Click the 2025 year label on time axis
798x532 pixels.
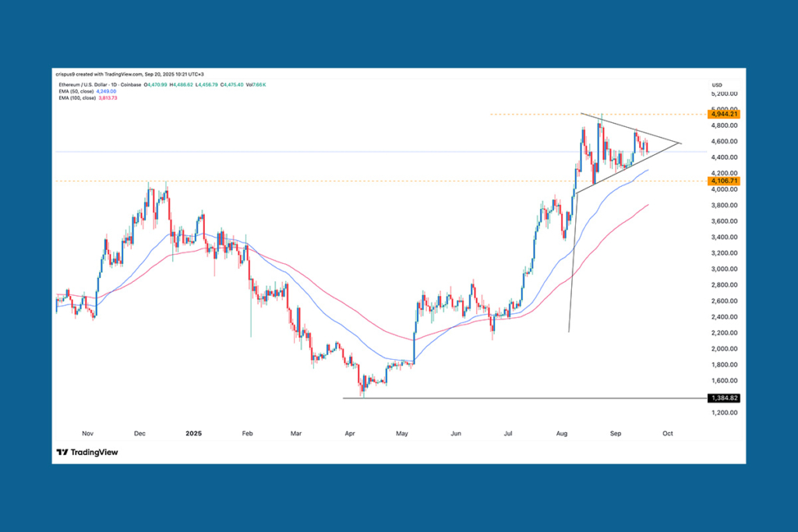(x=193, y=433)
